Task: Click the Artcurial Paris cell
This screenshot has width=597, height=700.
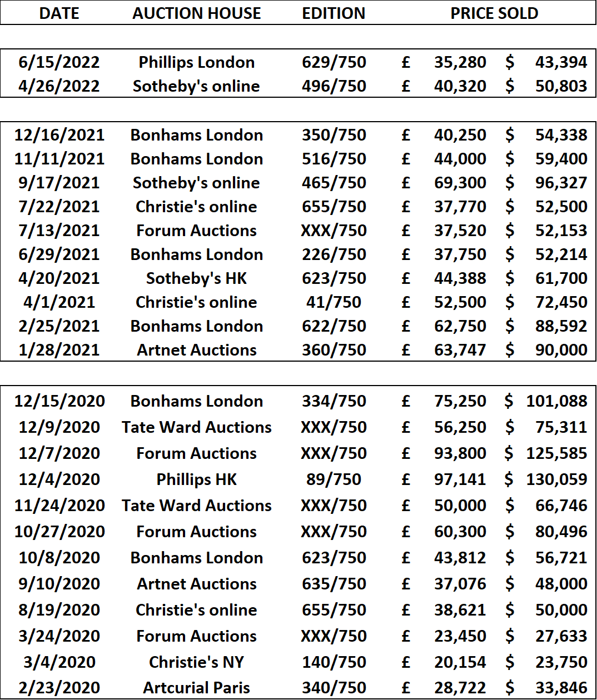Action: [197, 688]
